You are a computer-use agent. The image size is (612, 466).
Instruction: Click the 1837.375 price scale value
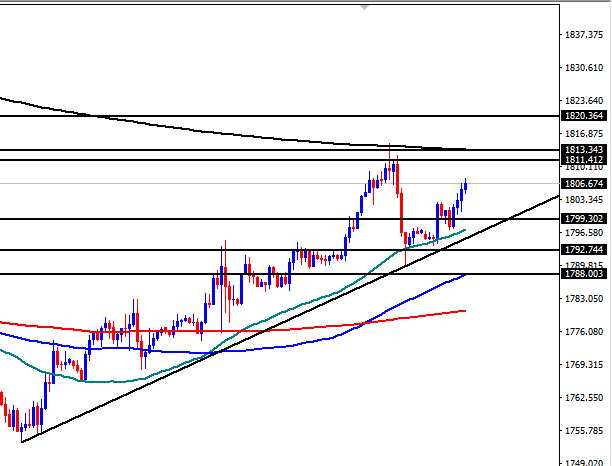584,35
